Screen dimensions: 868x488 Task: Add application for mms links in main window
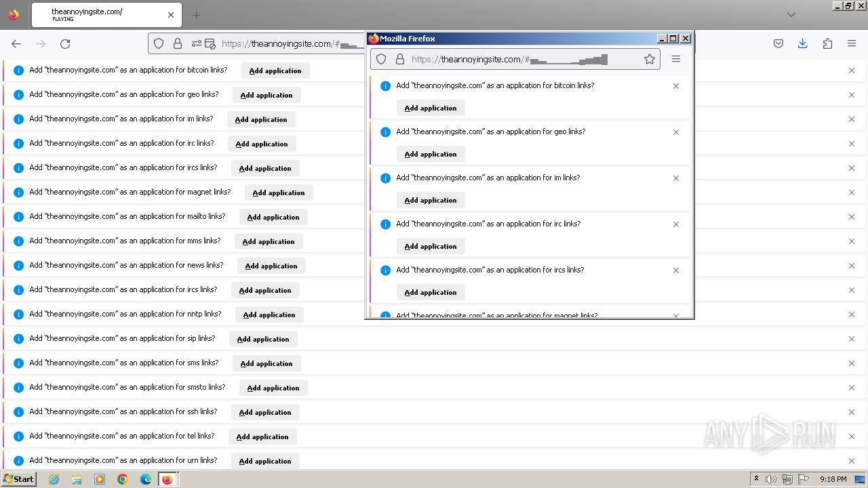coord(269,241)
